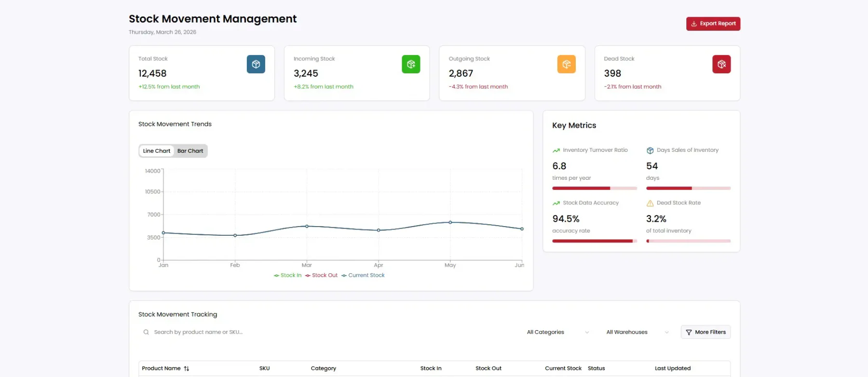Switch to the Bar Chart tab

190,151
